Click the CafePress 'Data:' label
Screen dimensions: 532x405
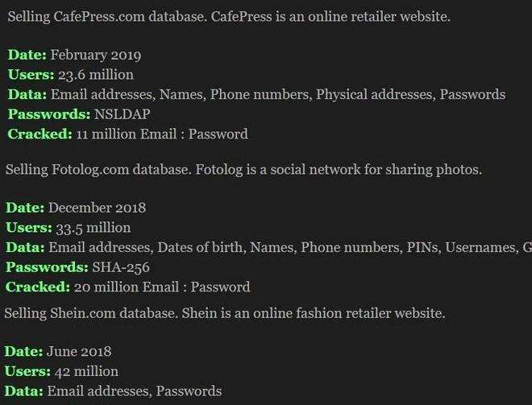pyautogui.click(x=27, y=94)
